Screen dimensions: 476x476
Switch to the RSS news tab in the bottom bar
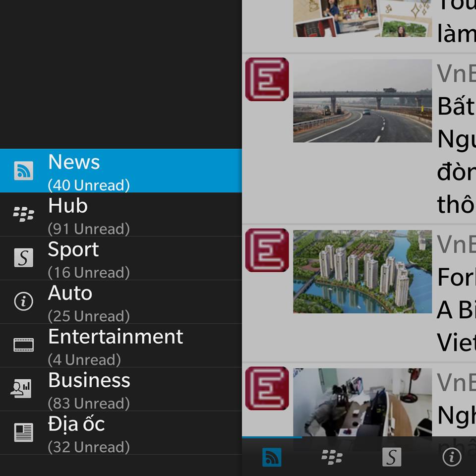pos(272,457)
